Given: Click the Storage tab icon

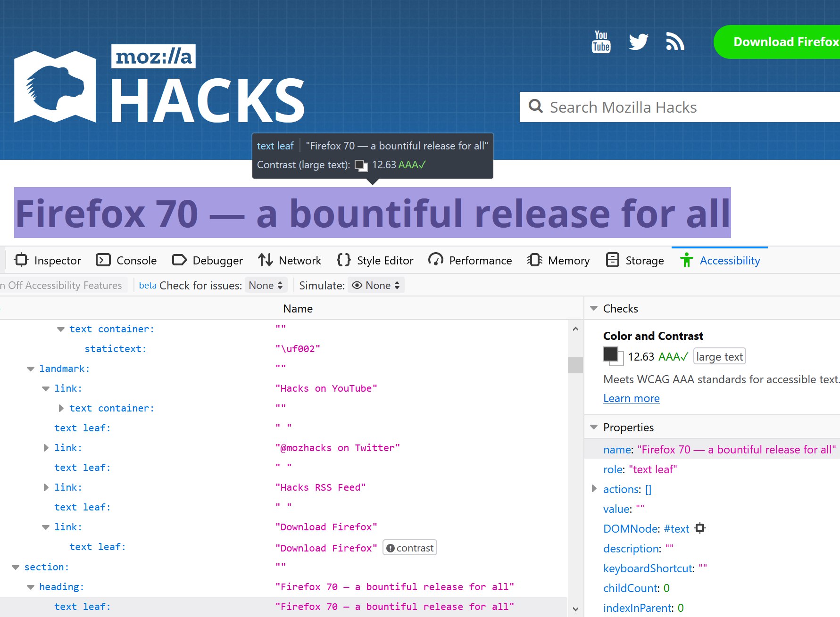Looking at the screenshot, I should point(612,260).
